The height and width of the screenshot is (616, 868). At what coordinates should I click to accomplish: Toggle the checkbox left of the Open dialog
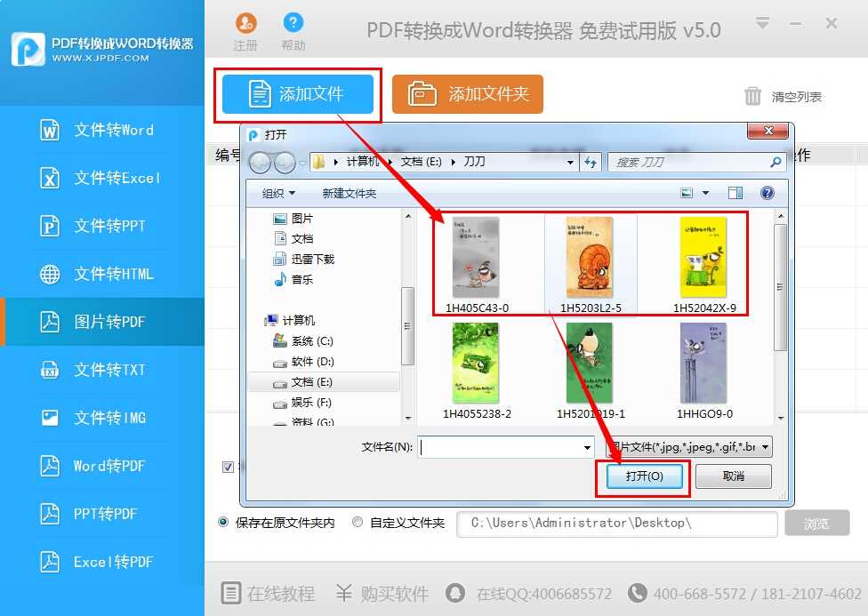[x=228, y=468]
